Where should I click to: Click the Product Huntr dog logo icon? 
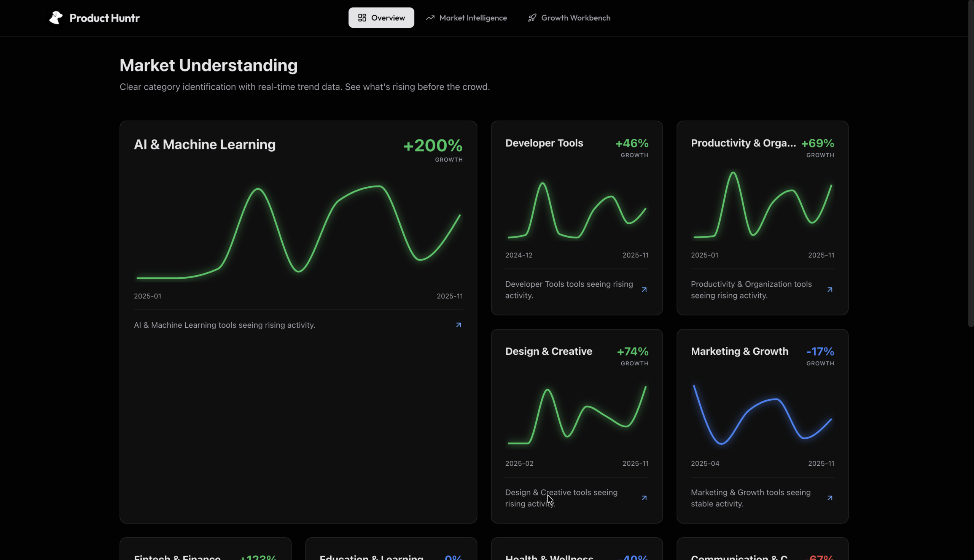[x=56, y=18]
